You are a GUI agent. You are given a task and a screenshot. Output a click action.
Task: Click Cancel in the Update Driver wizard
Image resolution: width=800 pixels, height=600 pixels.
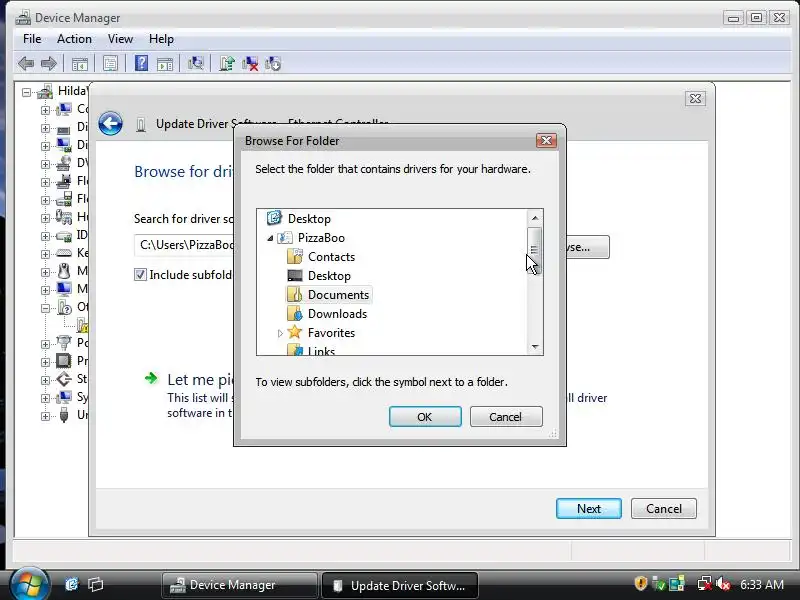(x=663, y=509)
